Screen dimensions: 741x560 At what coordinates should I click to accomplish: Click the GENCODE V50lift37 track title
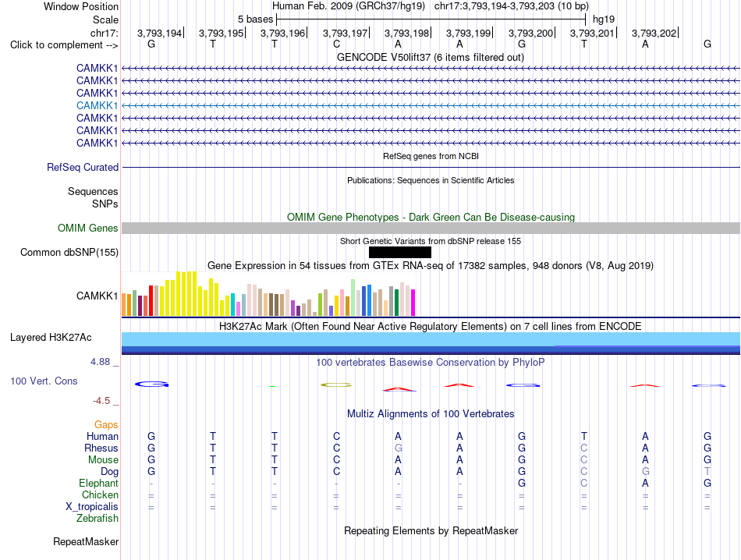(x=431, y=57)
